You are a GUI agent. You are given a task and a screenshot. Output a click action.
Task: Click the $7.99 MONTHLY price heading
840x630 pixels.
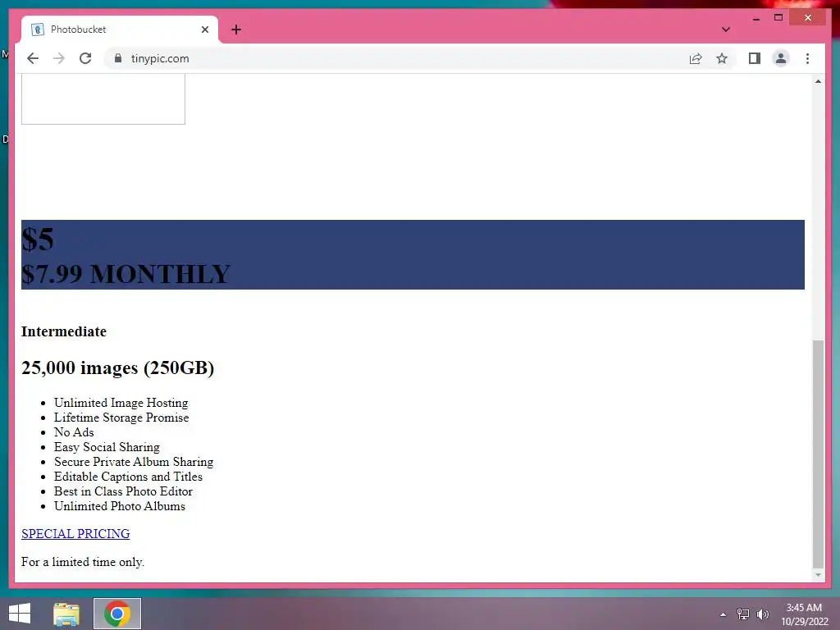(x=126, y=274)
